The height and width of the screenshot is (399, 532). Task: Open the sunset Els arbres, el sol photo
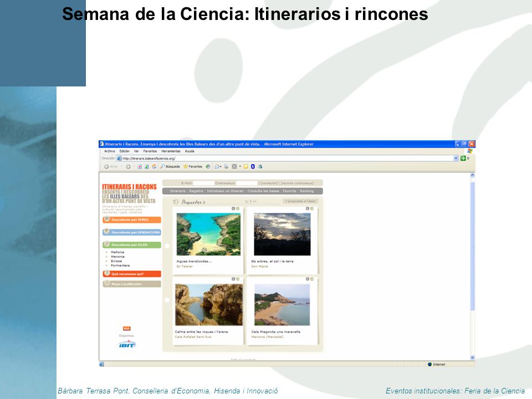coord(282,234)
